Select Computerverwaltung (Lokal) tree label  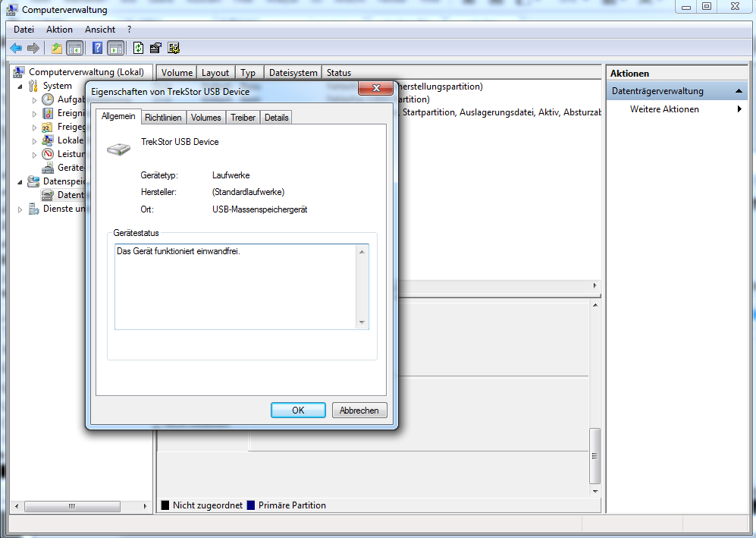[86, 72]
